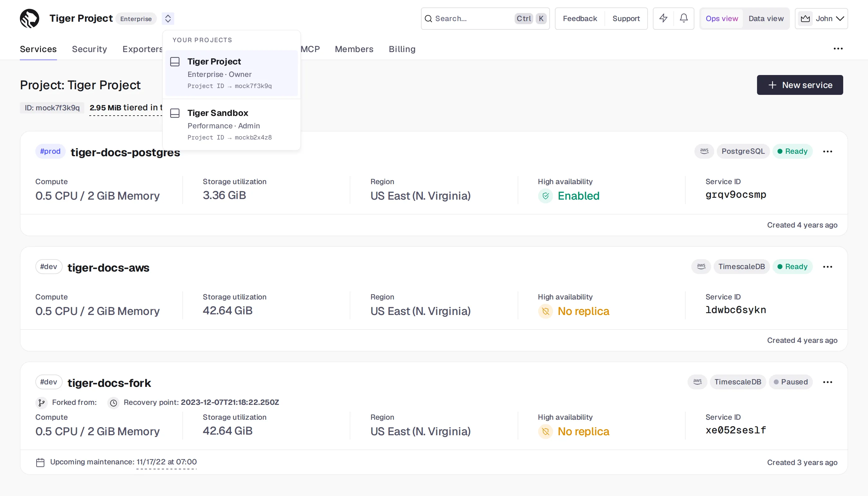The width and height of the screenshot is (868, 496).
Task: Open the Security tab
Action: [x=90, y=49]
